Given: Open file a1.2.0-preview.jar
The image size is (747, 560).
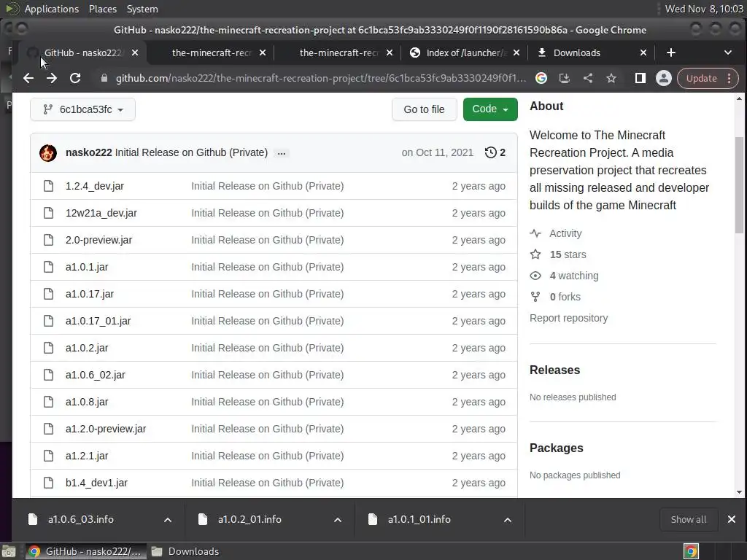Looking at the screenshot, I should (x=106, y=429).
